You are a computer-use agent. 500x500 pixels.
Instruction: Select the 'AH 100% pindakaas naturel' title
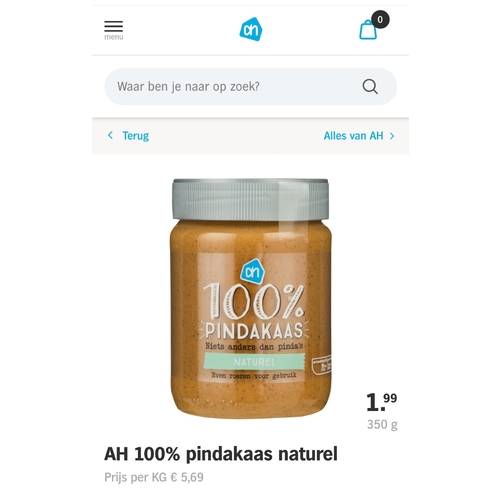click(x=221, y=454)
